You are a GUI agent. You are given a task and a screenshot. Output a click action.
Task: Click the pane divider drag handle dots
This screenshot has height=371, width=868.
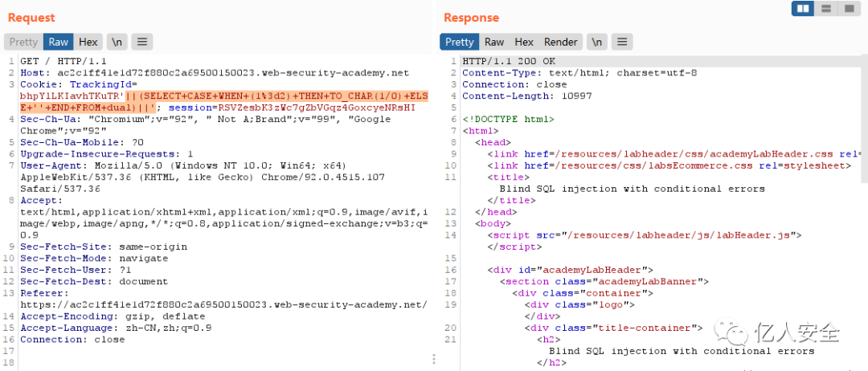[434, 360]
